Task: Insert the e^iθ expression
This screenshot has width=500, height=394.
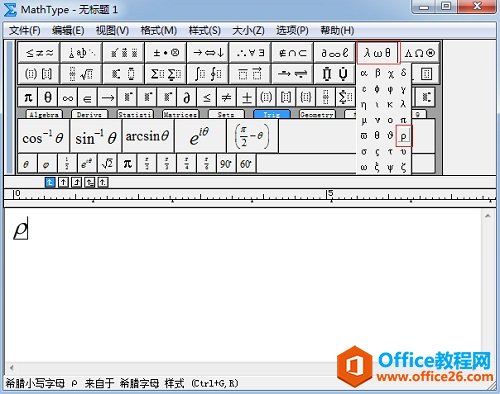Action: (x=200, y=136)
